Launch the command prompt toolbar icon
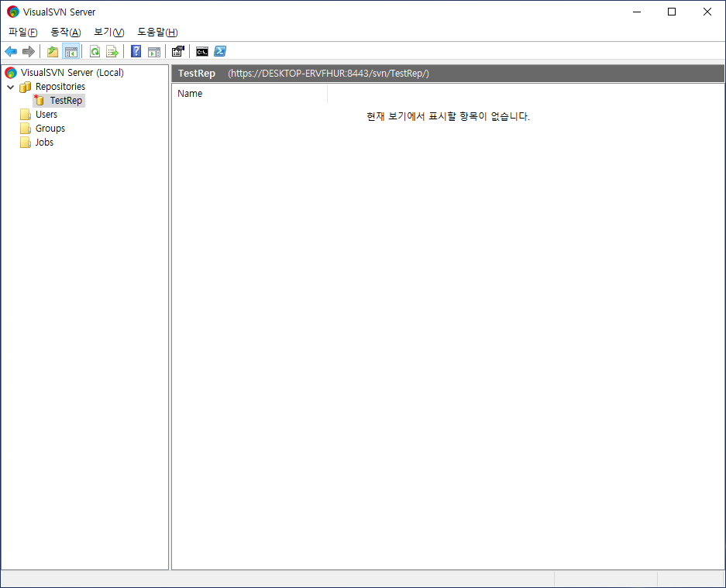This screenshot has width=726, height=588. (x=202, y=51)
